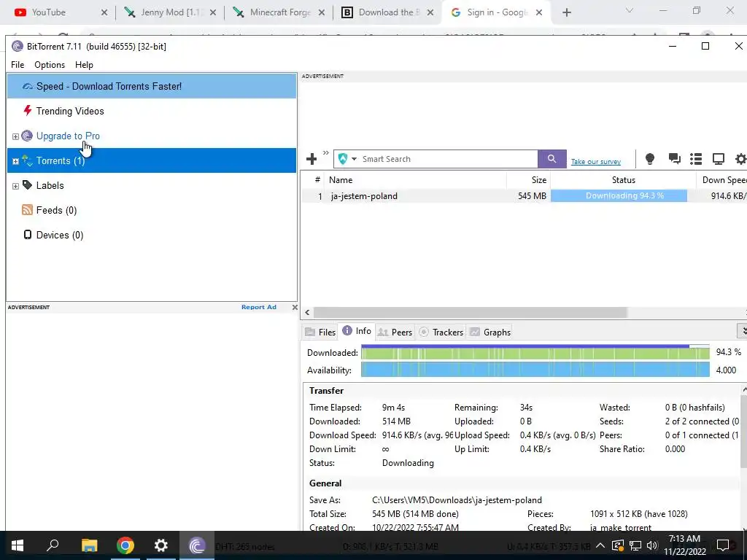Image resolution: width=747 pixels, height=560 pixels.
Task: Open the Help menu
Action: (x=84, y=65)
